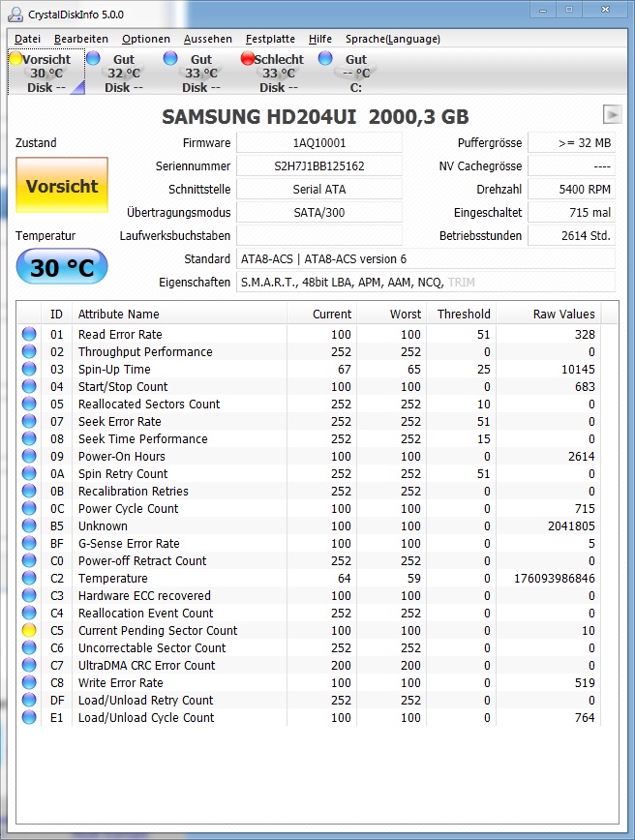635x840 pixels.
Task: Click the status icon for Spin-Up Time
Action: coord(29,369)
